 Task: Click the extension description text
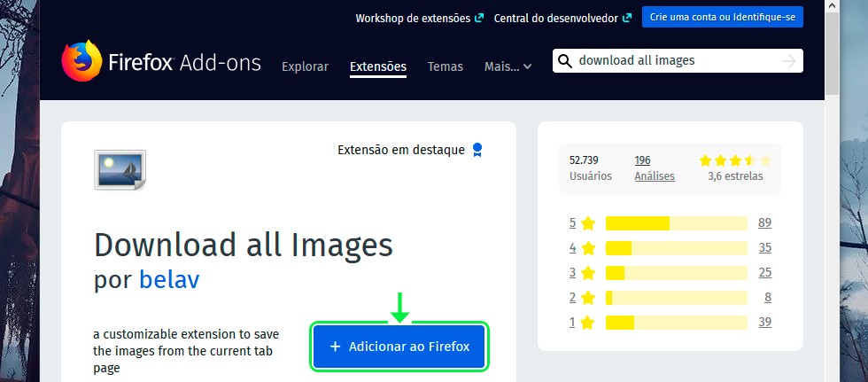pyautogui.click(x=187, y=351)
